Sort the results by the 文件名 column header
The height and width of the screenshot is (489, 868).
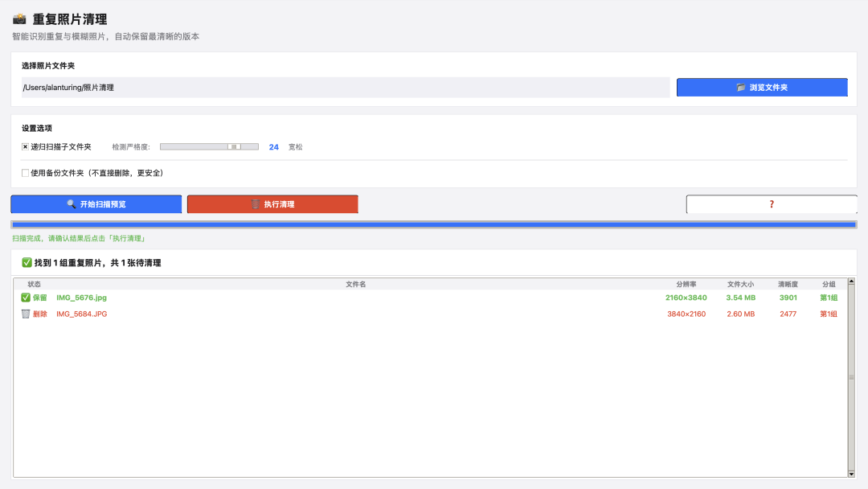point(355,284)
